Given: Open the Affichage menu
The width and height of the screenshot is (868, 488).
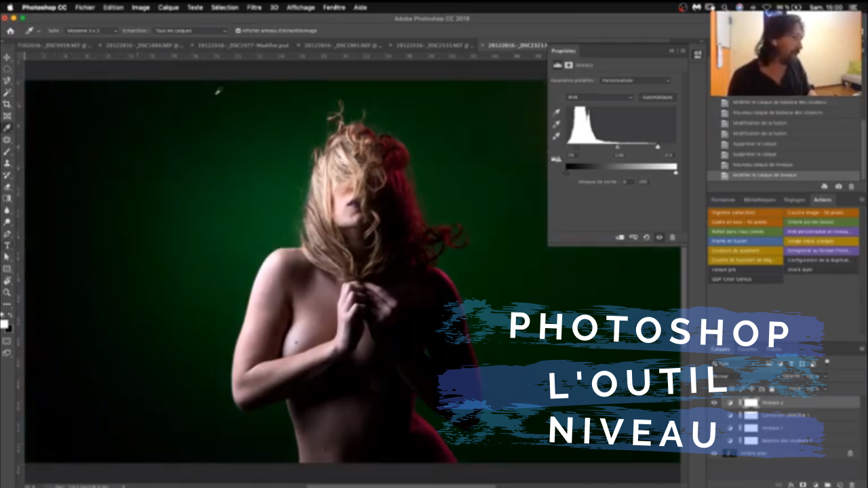Looking at the screenshot, I should point(300,7).
